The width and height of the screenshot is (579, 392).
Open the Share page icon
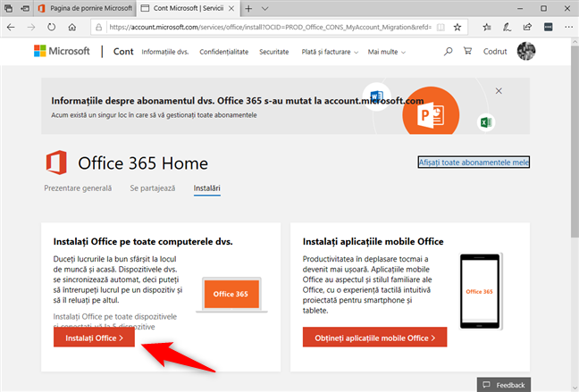527,27
